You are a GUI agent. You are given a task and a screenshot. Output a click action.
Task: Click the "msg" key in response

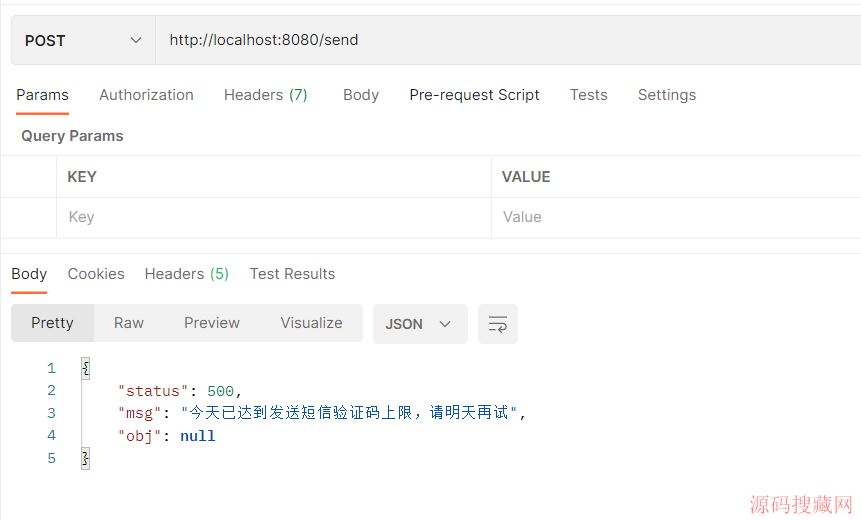(139, 413)
